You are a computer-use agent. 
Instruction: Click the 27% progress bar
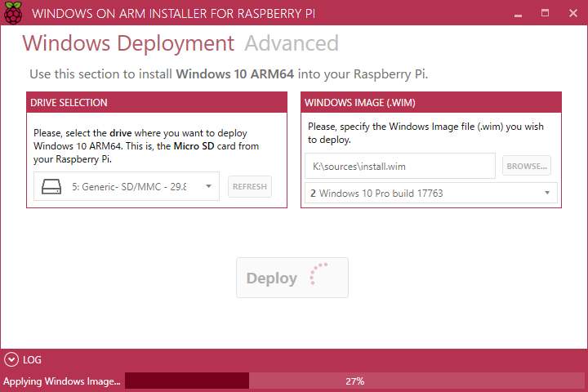pyautogui.click(x=354, y=381)
